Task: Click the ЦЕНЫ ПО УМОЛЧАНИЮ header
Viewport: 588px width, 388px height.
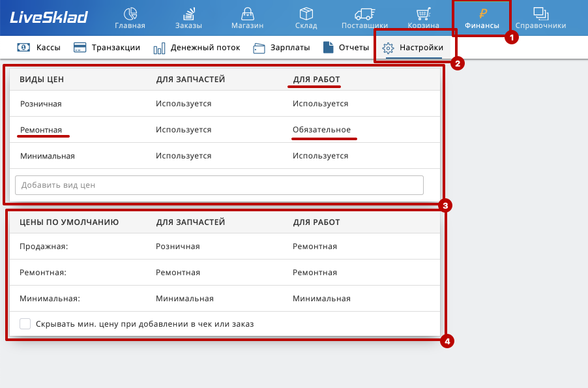Action: 69,222
